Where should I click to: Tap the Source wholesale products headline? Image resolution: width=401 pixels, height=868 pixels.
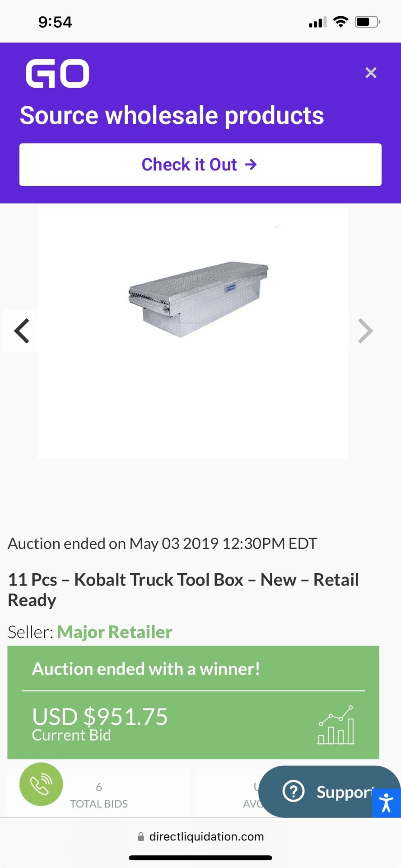click(172, 115)
